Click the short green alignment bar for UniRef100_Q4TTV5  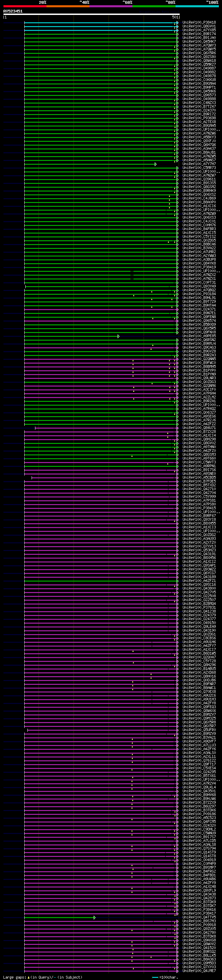(60, 918)
